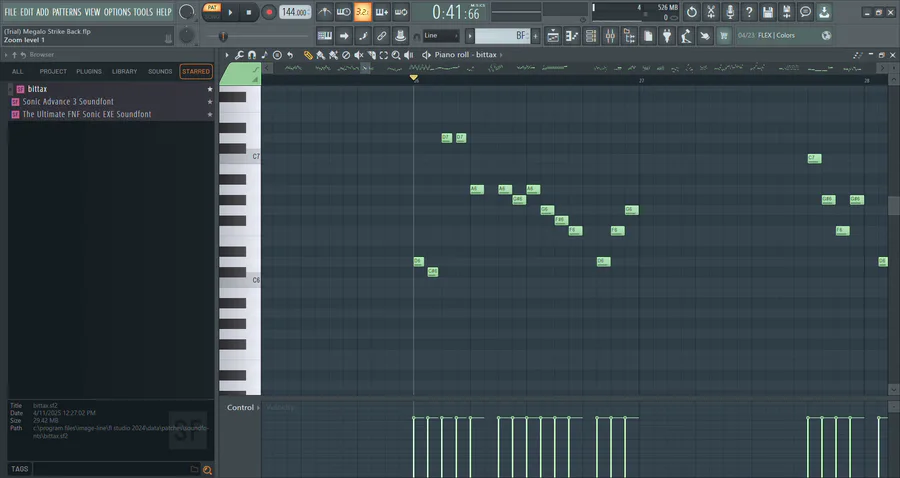The width and height of the screenshot is (900, 478).
Task: Toggle loop recording button
Action: pyautogui.click(x=401, y=12)
